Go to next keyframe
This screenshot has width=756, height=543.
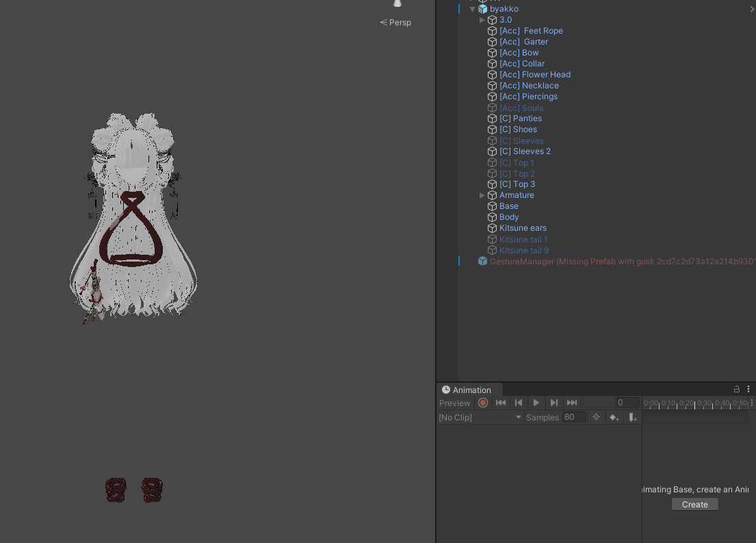click(x=554, y=403)
